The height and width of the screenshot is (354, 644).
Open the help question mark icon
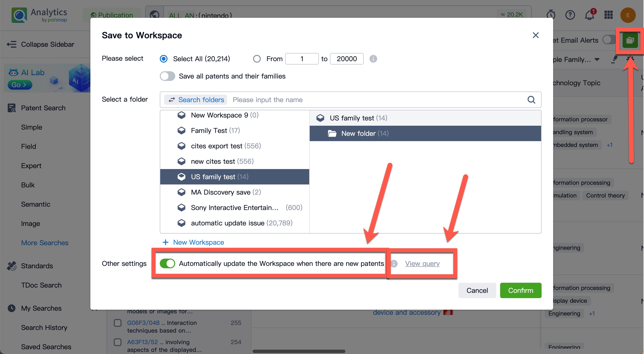tap(570, 15)
